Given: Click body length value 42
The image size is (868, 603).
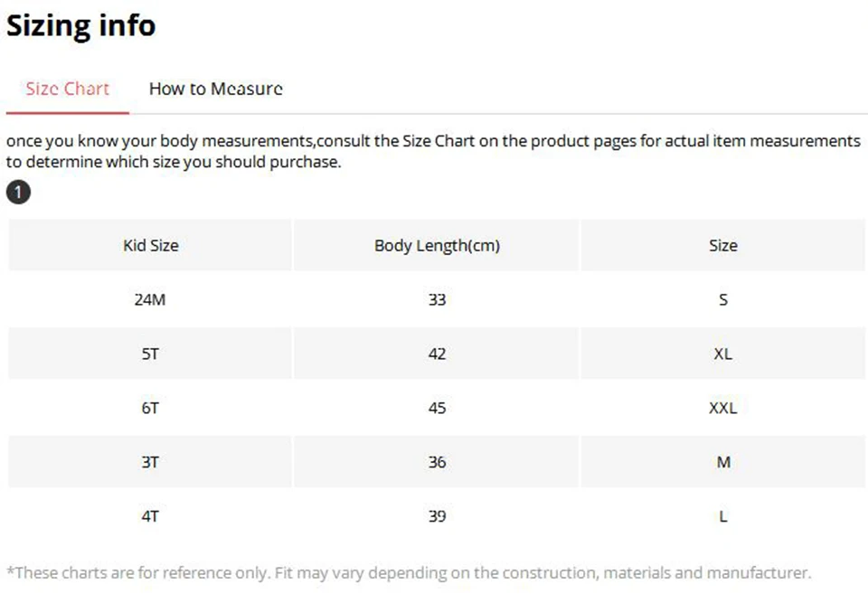Looking at the screenshot, I should pos(437,353).
